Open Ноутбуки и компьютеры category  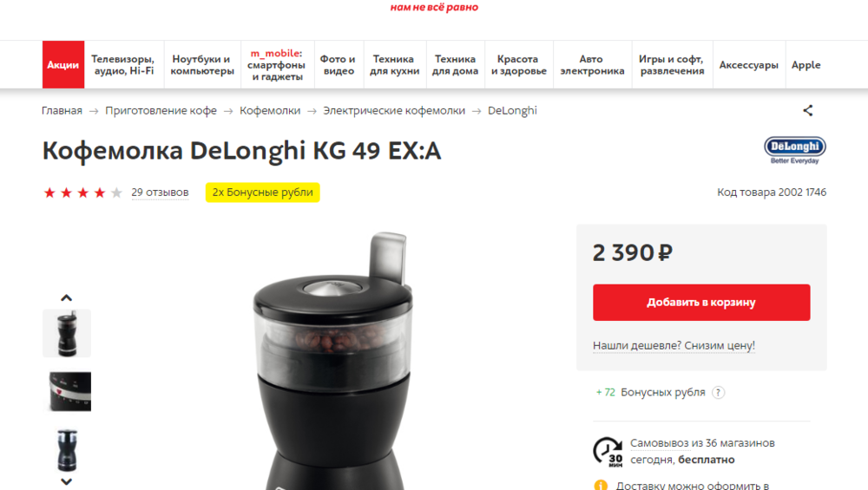pos(202,65)
